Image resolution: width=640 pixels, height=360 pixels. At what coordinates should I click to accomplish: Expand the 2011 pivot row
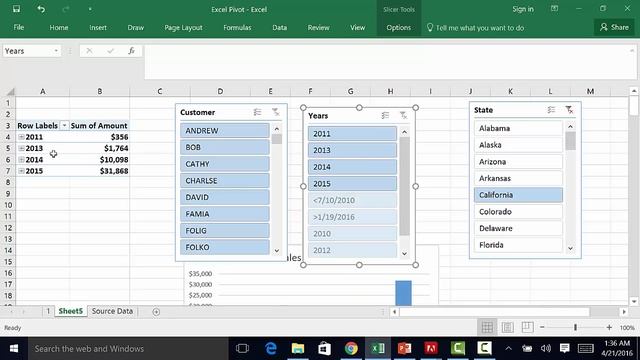(x=21, y=137)
